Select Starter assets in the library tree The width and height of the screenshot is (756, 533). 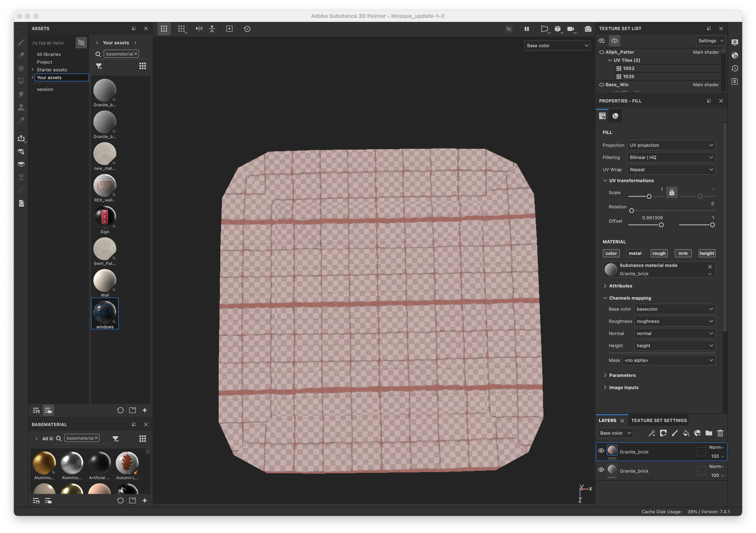click(52, 70)
